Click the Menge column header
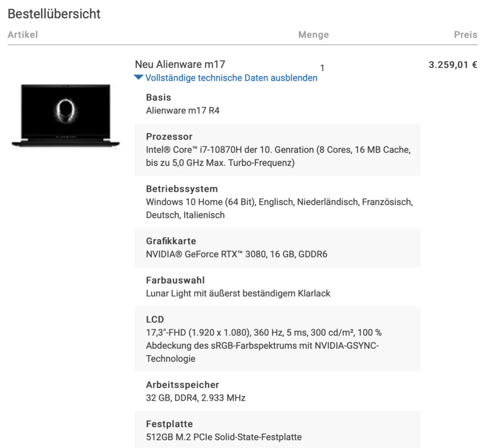Image resolution: width=486 pixels, height=448 pixels. [x=314, y=35]
